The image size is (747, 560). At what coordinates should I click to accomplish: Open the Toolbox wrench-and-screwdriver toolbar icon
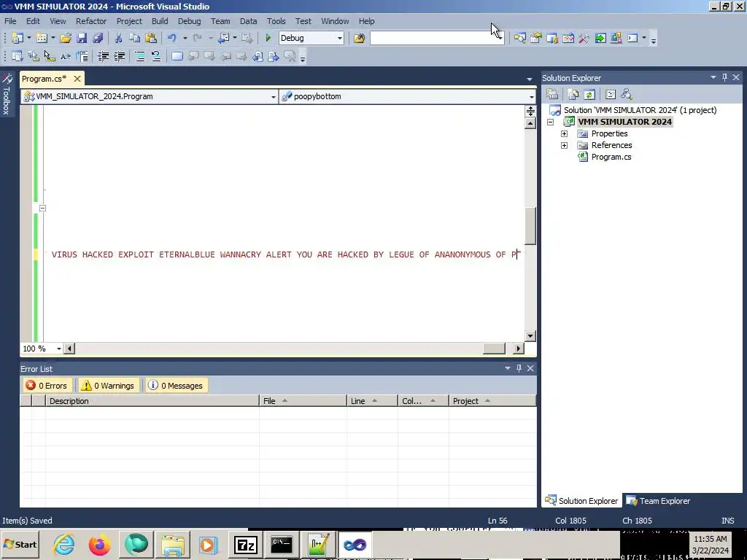584,38
